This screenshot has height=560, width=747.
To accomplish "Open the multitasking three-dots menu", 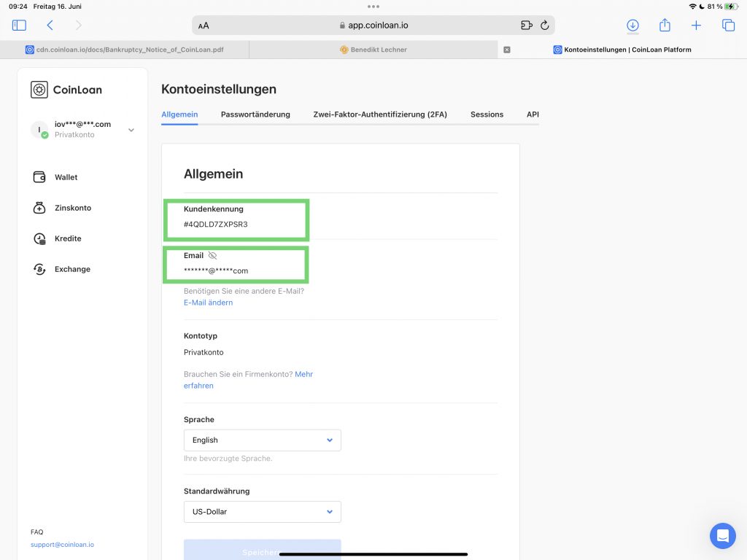I will point(373,7).
